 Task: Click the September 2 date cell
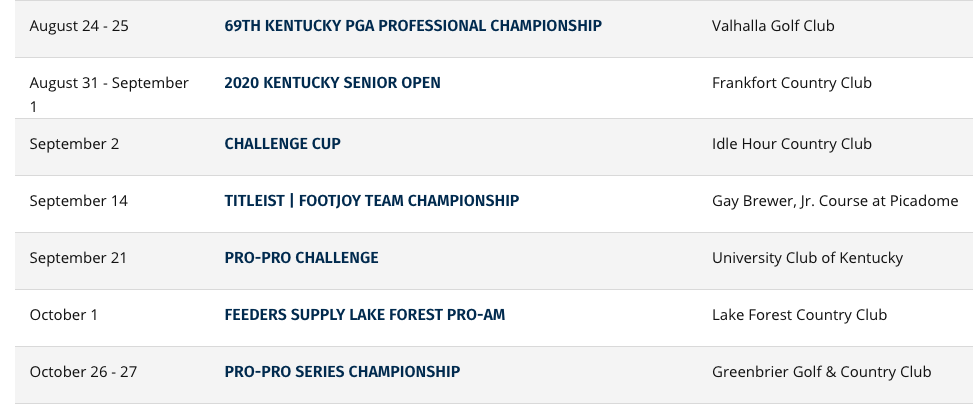point(74,144)
